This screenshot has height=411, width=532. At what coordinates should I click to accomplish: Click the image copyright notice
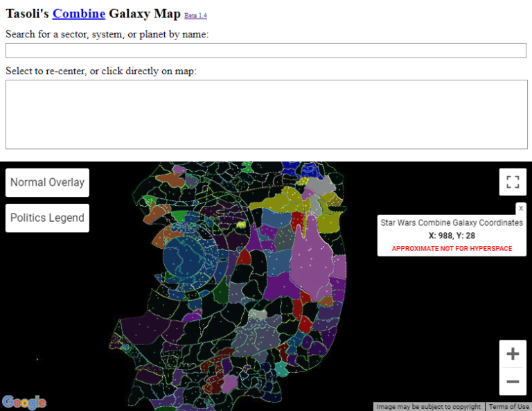click(428, 407)
